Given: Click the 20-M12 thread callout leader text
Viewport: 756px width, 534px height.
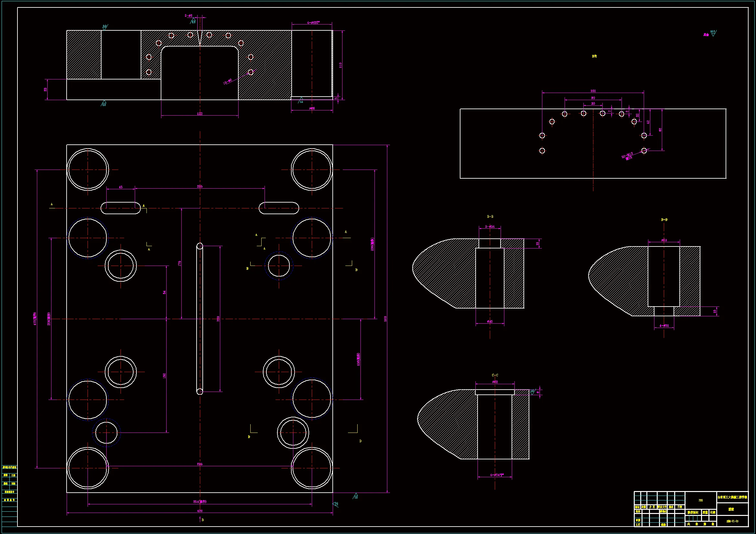Looking at the screenshot, I should [627, 156].
